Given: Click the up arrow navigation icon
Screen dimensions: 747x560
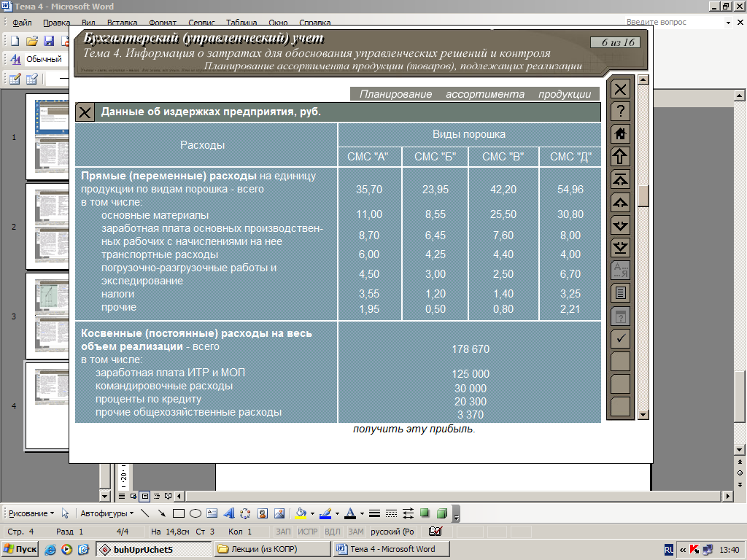Looking at the screenshot, I should click(620, 157).
